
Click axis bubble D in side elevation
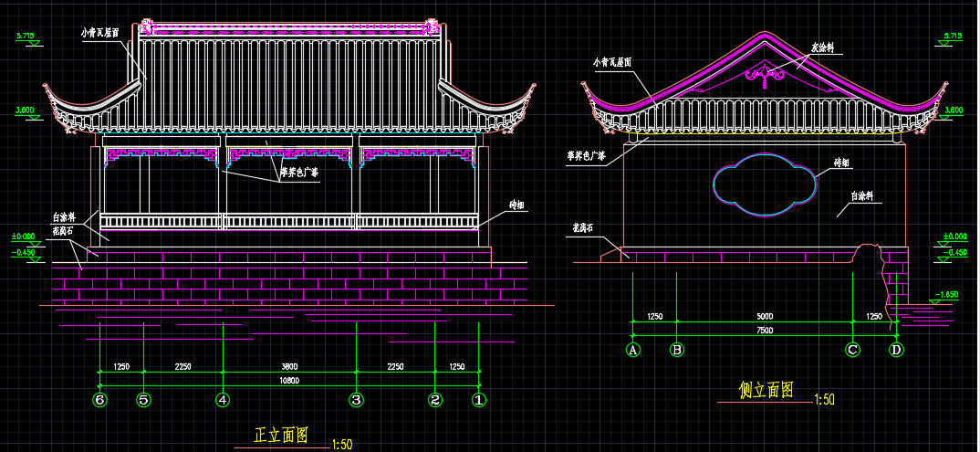point(896,350)
